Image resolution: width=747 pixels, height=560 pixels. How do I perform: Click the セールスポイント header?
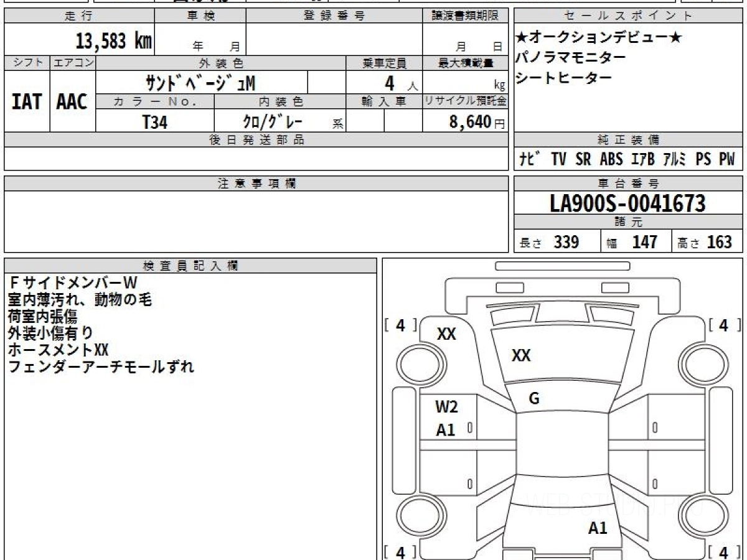click(x=628, y=16)
